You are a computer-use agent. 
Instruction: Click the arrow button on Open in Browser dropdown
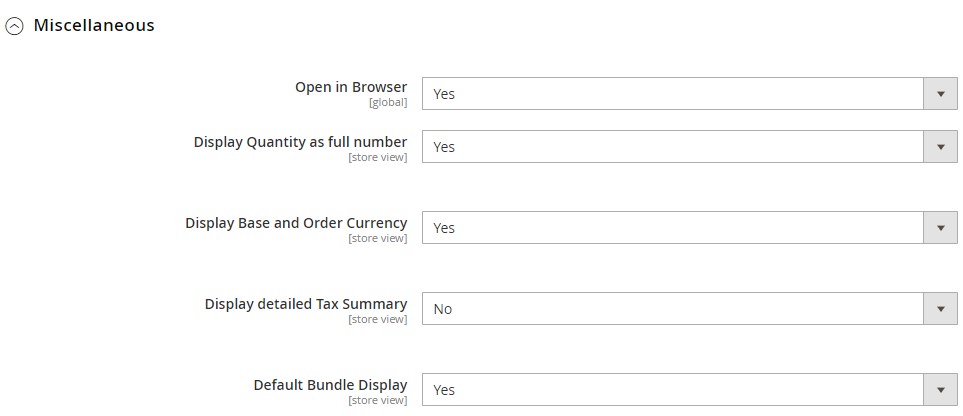point(940,94)
